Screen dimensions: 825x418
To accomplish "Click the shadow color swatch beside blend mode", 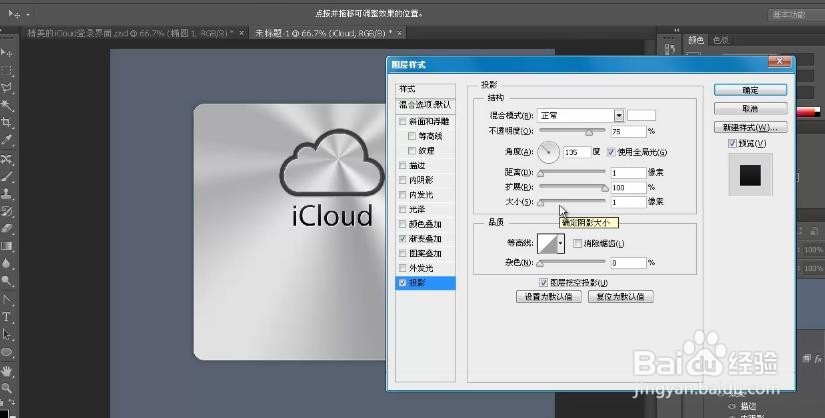I will point(641,115).
